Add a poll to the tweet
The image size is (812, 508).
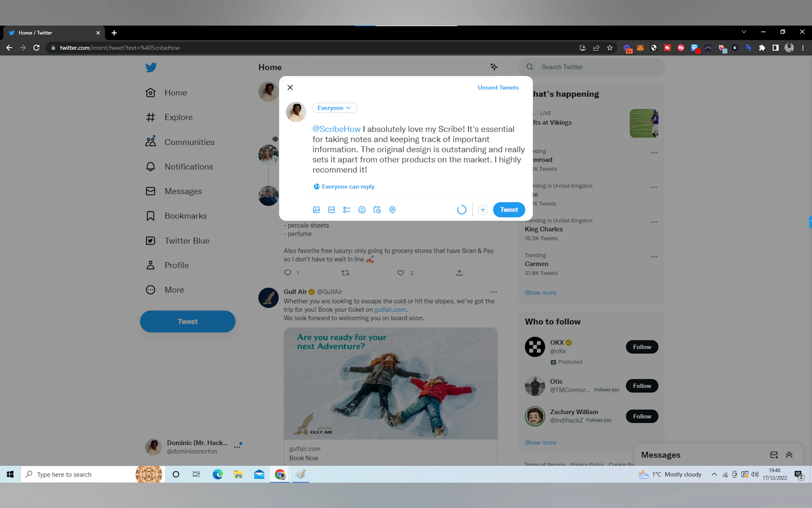[x=347, y=210]
